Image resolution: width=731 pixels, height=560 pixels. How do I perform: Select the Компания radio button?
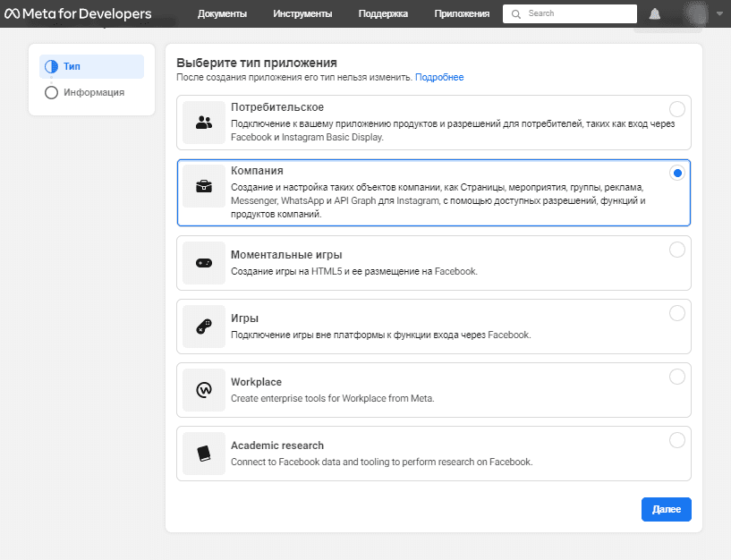click(677, 173)
